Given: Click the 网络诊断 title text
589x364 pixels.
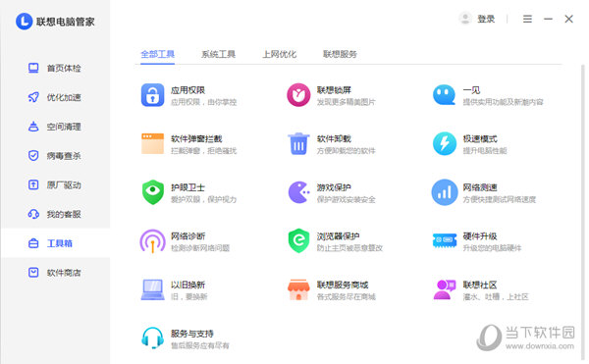Looking at the screenshot, I should pos(187,236).
